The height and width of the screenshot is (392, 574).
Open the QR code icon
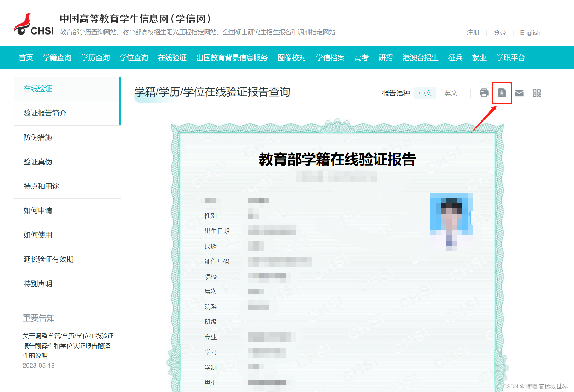coord(536,93)
